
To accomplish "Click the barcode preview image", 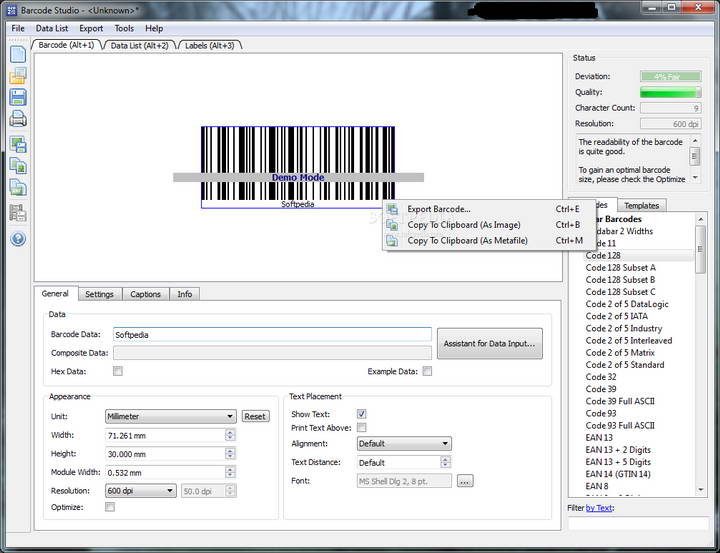I will pyautogui.click(x=298, y=167).
